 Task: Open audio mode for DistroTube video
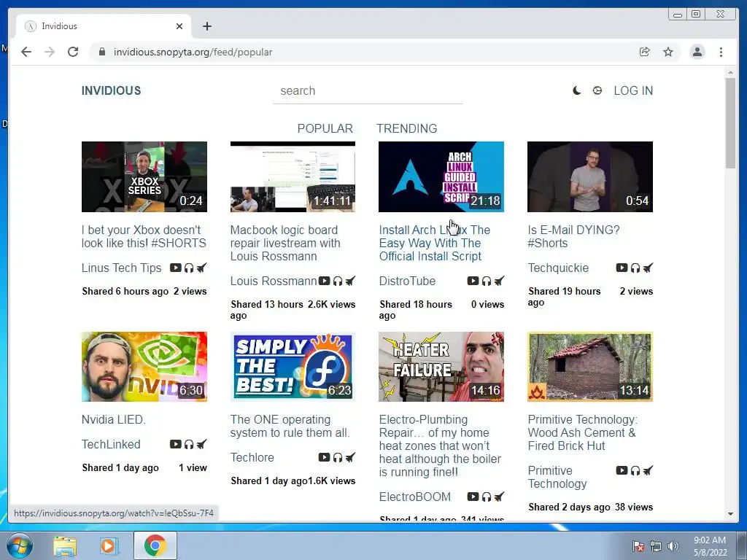487,281
